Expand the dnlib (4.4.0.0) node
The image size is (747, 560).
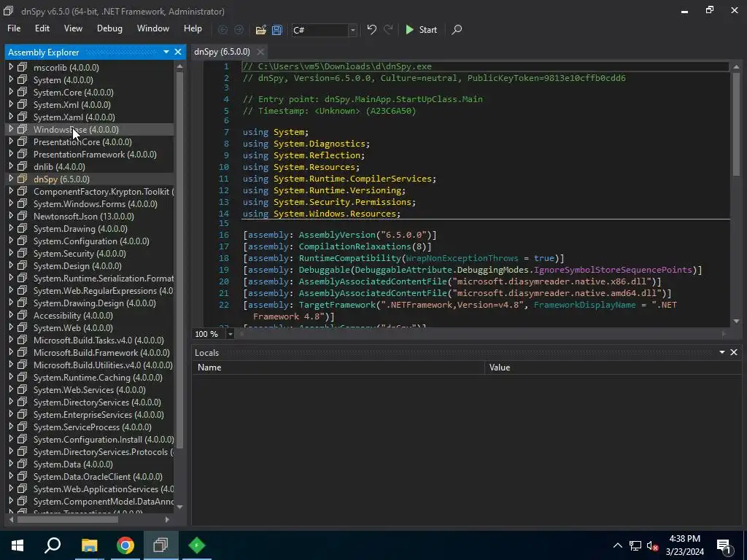(x=11, y=166)
